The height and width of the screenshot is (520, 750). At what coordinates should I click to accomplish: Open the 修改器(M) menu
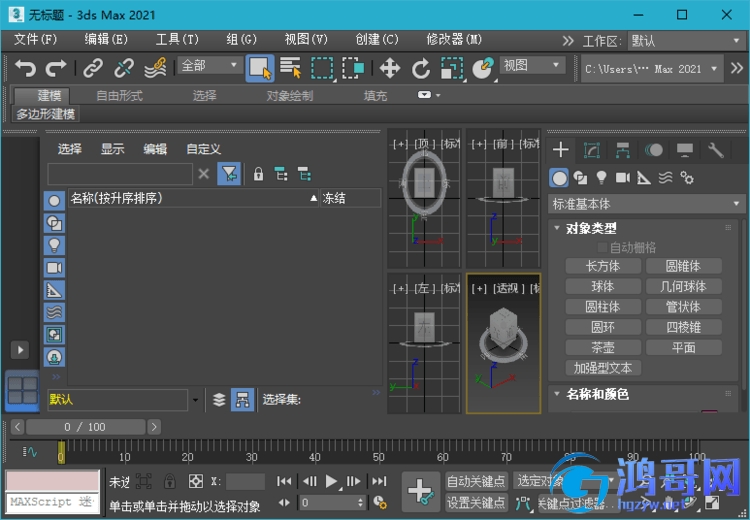(x=454, y=39)
